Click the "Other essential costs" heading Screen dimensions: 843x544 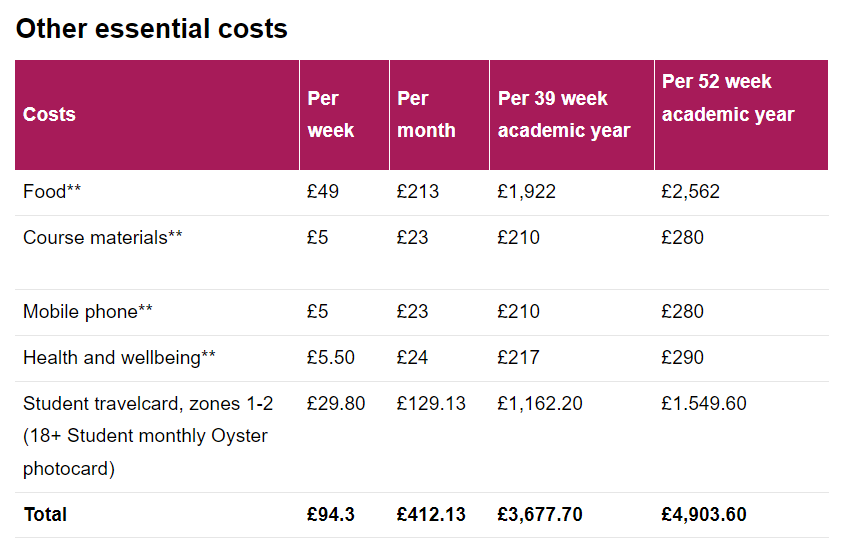click(x=152, y=29)
